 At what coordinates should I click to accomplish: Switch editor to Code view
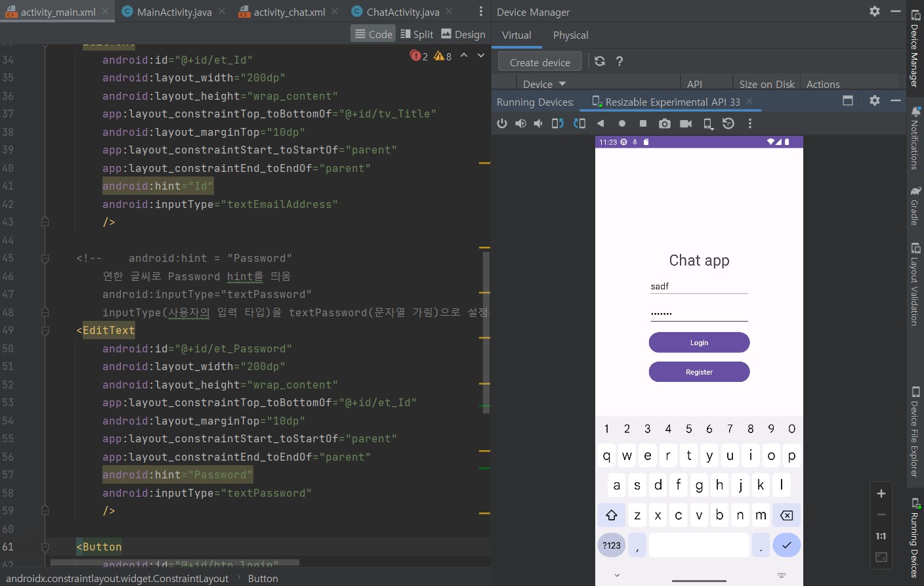pos(373,34)
